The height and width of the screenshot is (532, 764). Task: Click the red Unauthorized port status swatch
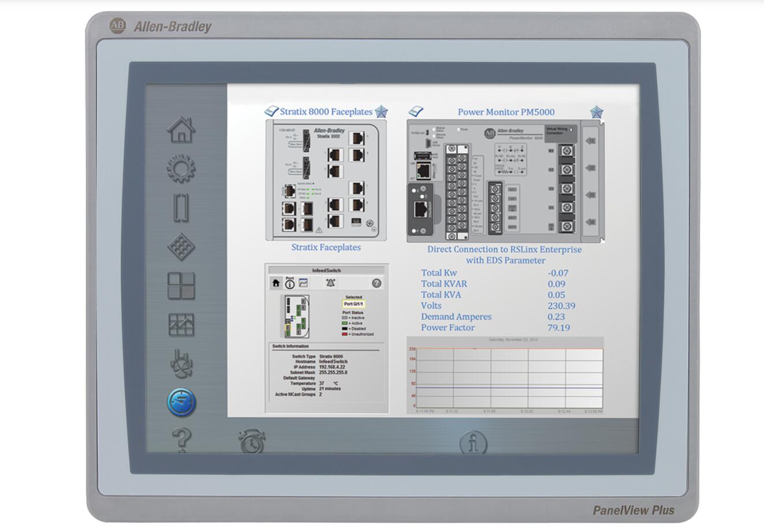pyautogui.click(x=345, y=334)
